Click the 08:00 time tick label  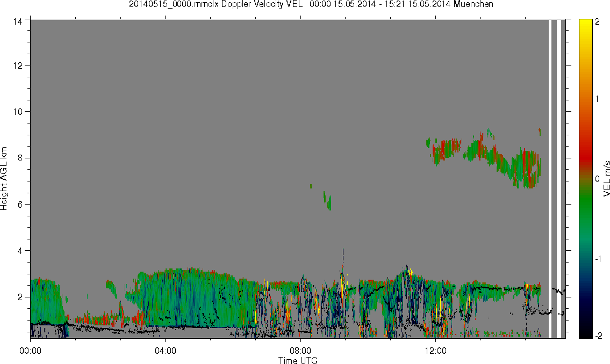tap(300, 351)
